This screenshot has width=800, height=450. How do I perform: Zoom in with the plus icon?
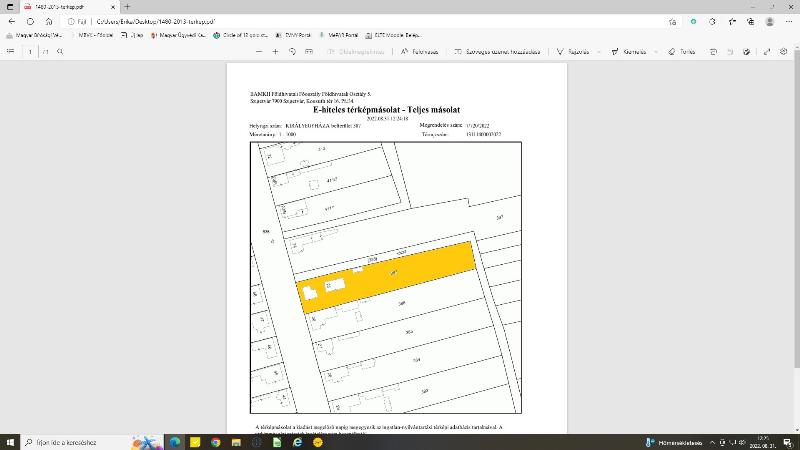pos(276,52)
